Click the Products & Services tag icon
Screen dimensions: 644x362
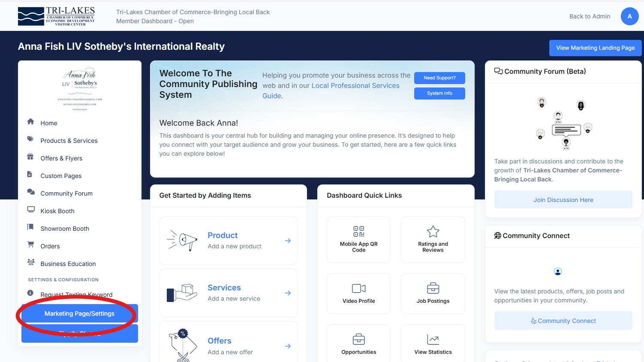click(30, 139)
